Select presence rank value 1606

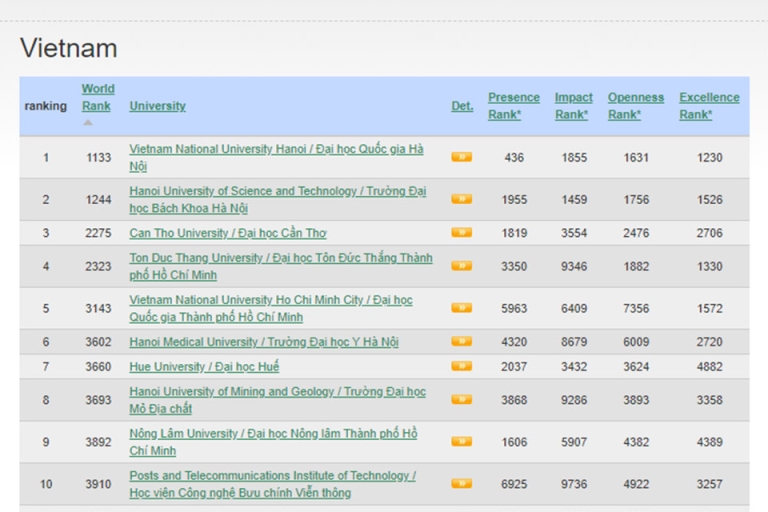(x=514, y=442)
